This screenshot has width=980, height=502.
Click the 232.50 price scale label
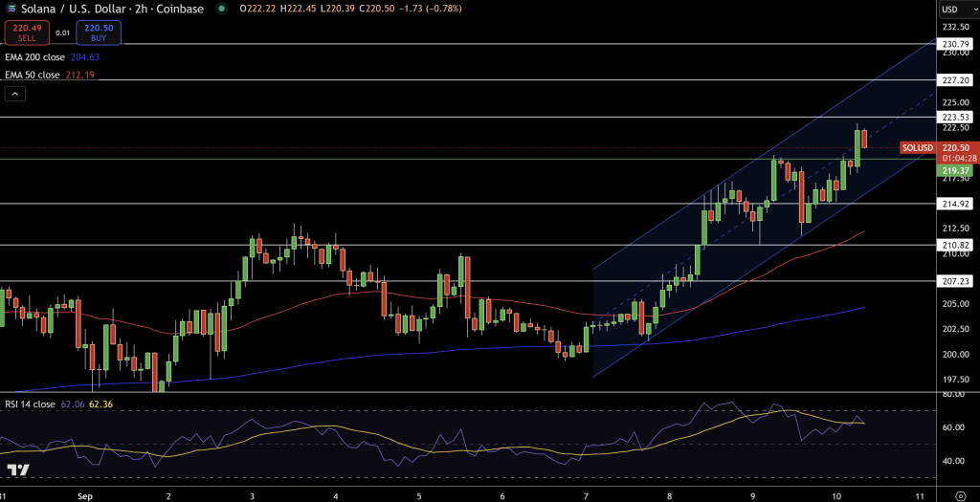pos(956,27)
